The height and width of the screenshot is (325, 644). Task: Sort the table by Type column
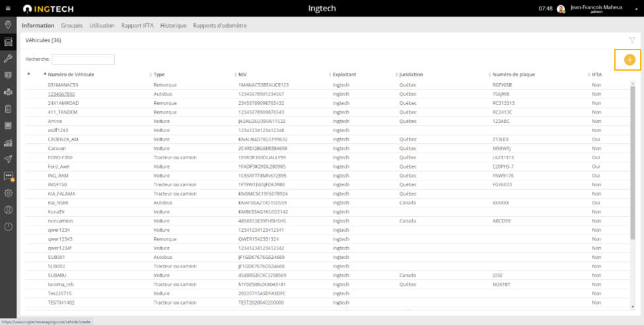159,75
